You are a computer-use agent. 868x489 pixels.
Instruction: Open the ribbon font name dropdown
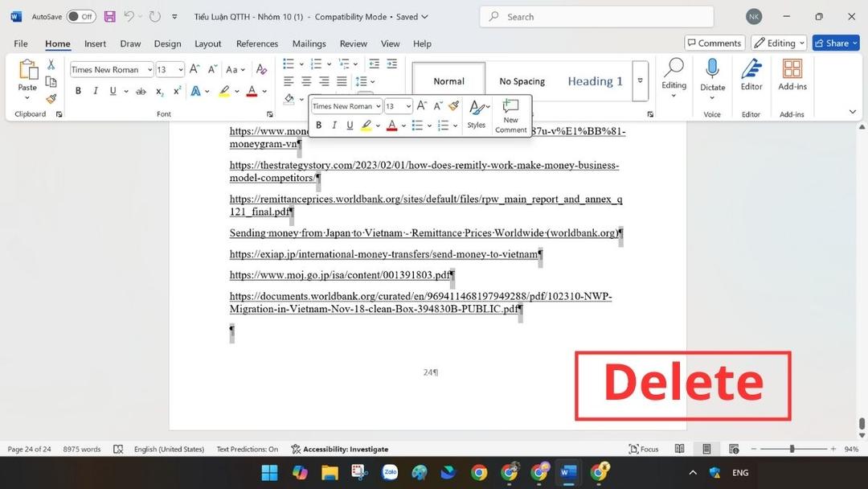point(149,70)
